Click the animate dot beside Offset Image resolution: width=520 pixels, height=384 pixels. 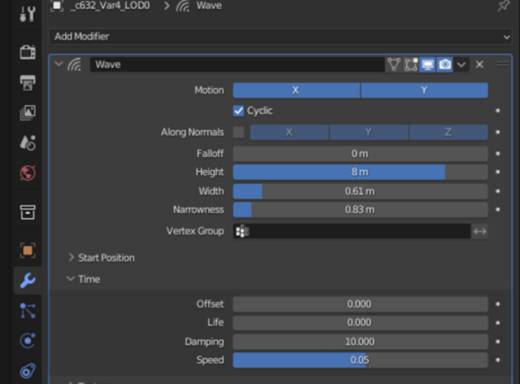click(498, 304)
